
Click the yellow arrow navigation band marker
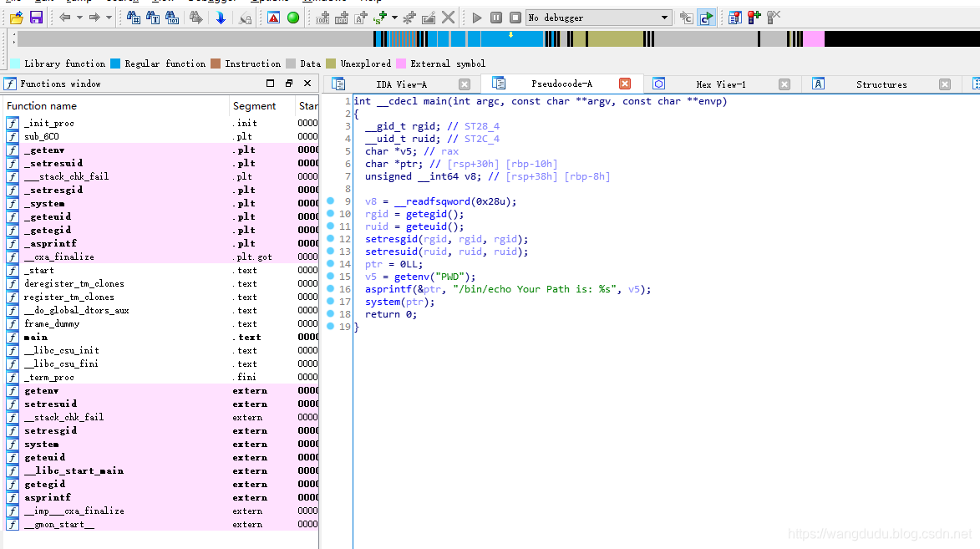pos(510,35)
